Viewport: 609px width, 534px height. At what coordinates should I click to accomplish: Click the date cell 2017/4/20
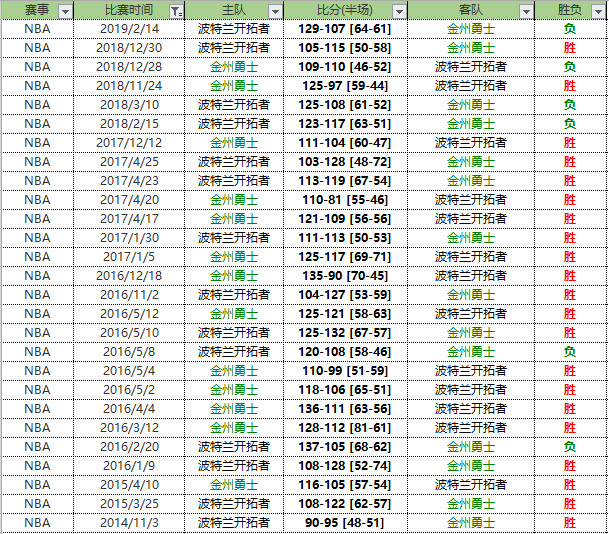click(x=129, y=200)
